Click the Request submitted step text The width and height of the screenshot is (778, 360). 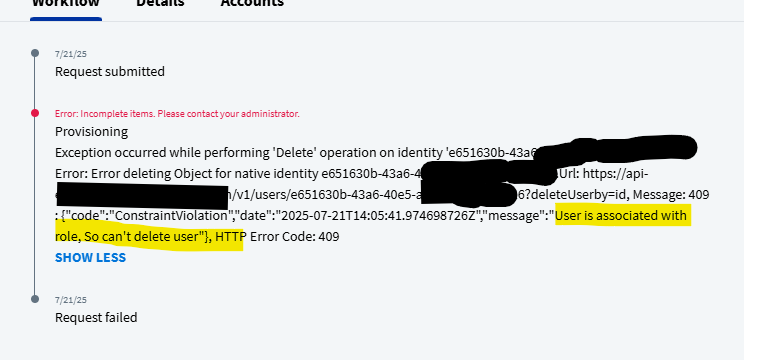click(110, 71)
